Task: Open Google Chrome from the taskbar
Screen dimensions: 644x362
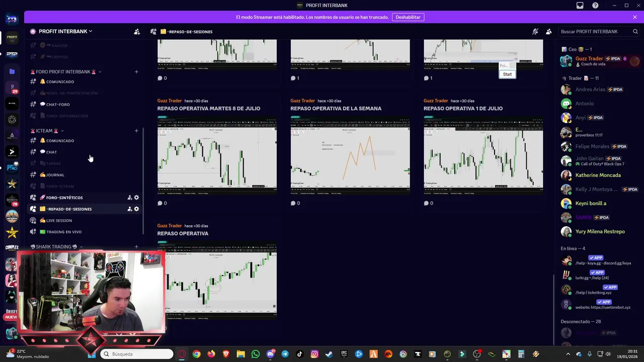Action: 196,354
